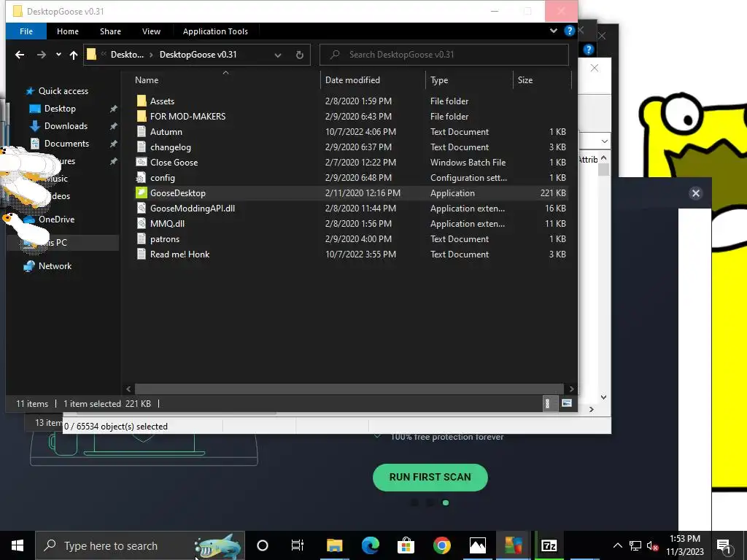Open the notification center icon

point(724,545)
